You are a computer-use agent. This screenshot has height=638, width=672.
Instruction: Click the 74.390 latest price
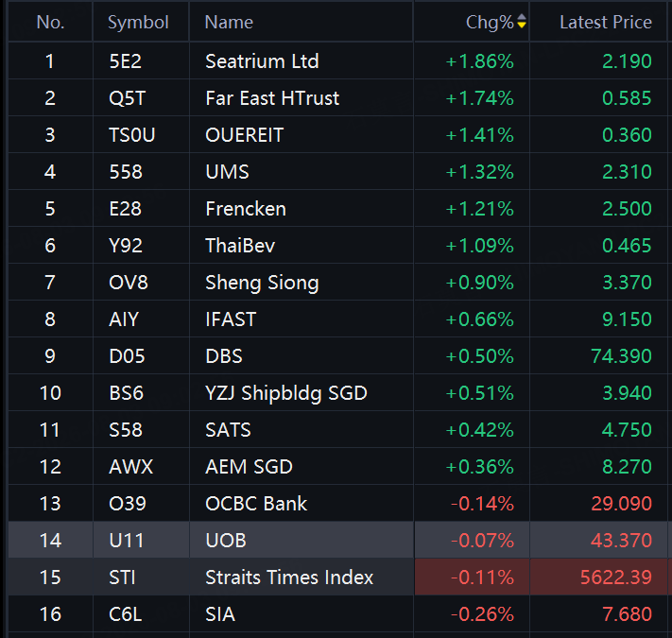(621, 356)
